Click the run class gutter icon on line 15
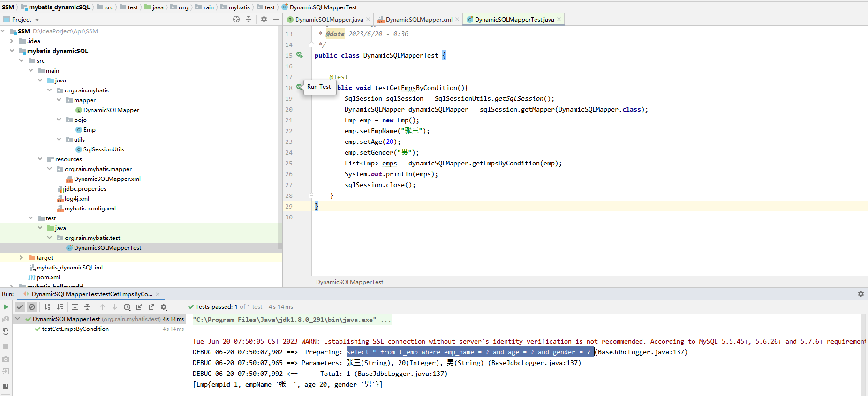868x396 pixels. coord(299,55)
